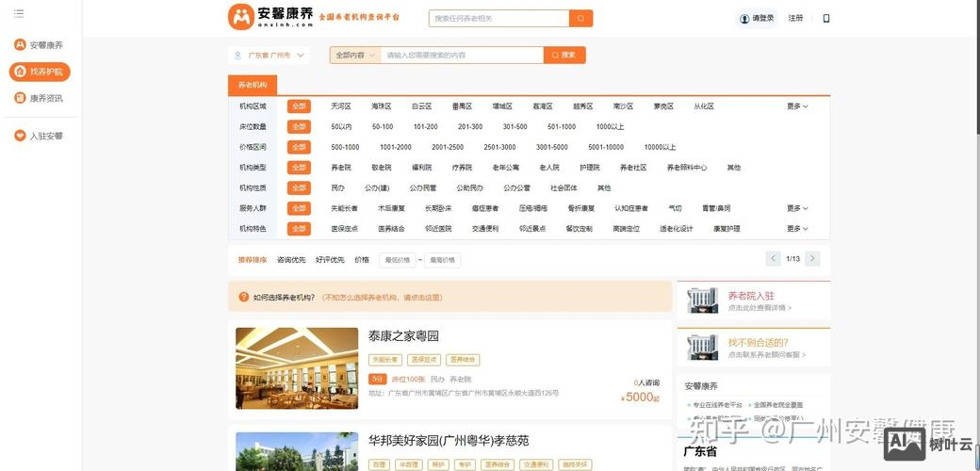Click building image beside 养老院入驻
980x471 pixels.
pyautogui.click(x=703, y=300)
